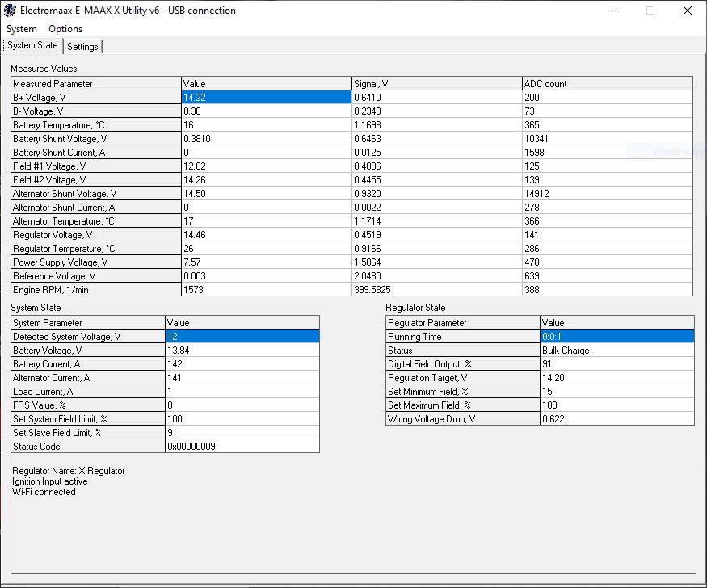
Task: Select the Engine RPM row
Action: (x=95, y=290)
